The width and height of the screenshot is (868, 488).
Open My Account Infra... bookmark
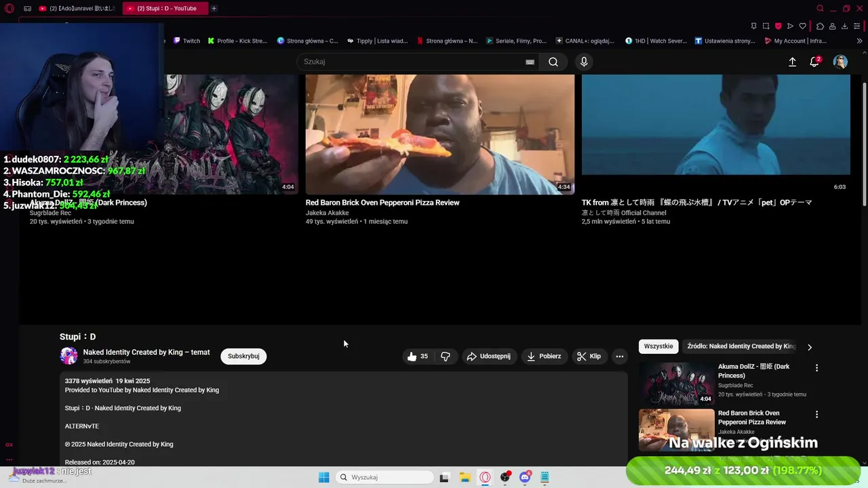pyautogui.click(x=795, y=41)
